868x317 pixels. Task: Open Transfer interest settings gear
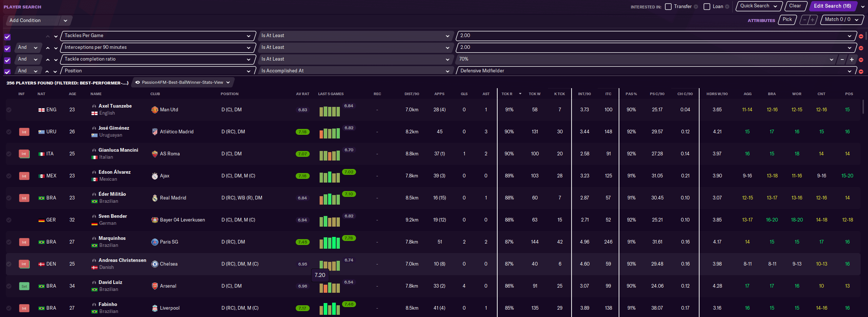coord(696,7)
